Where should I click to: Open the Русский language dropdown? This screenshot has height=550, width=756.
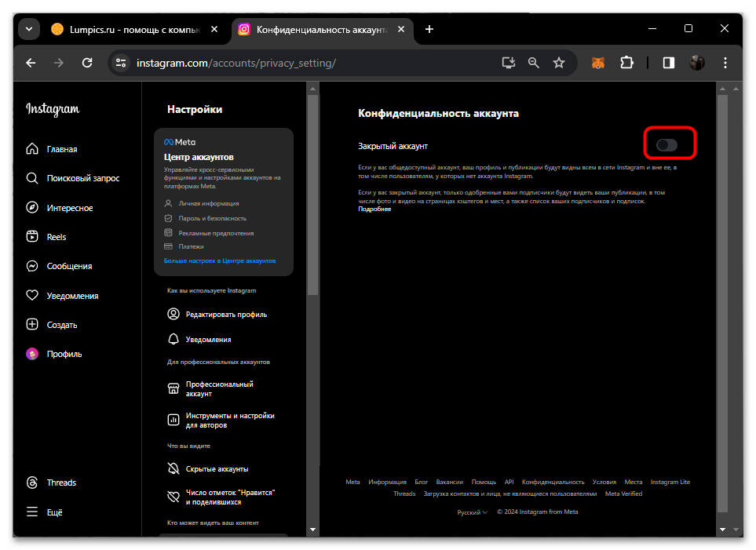(x=472, y=512)
